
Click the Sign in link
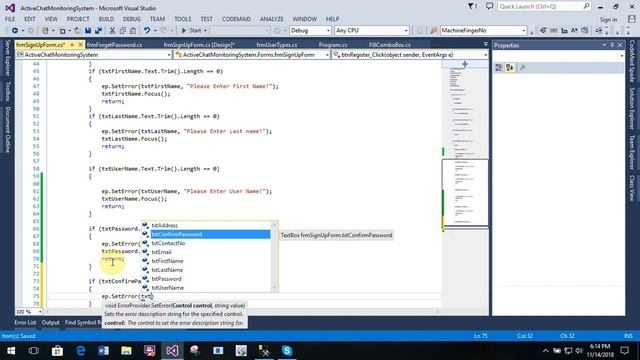coord(608,19)
